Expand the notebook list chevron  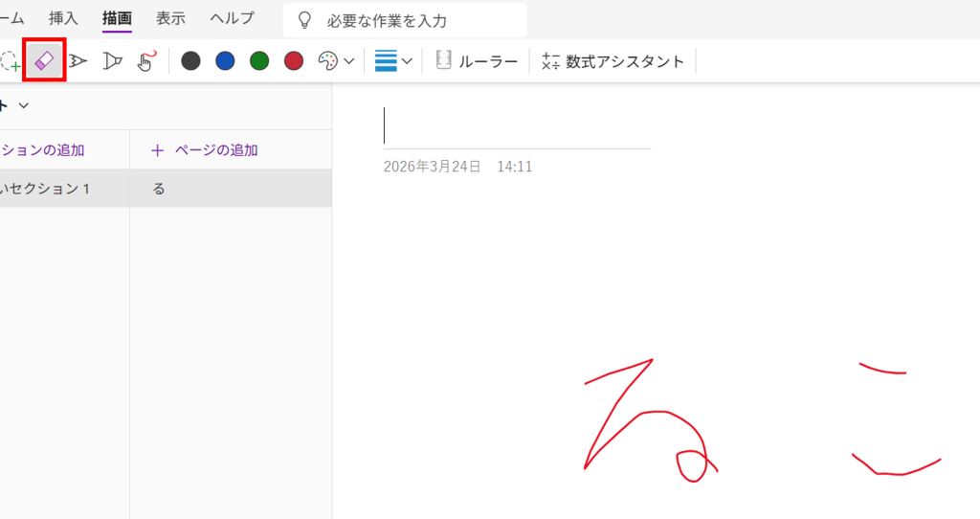[x=24, y=104]
